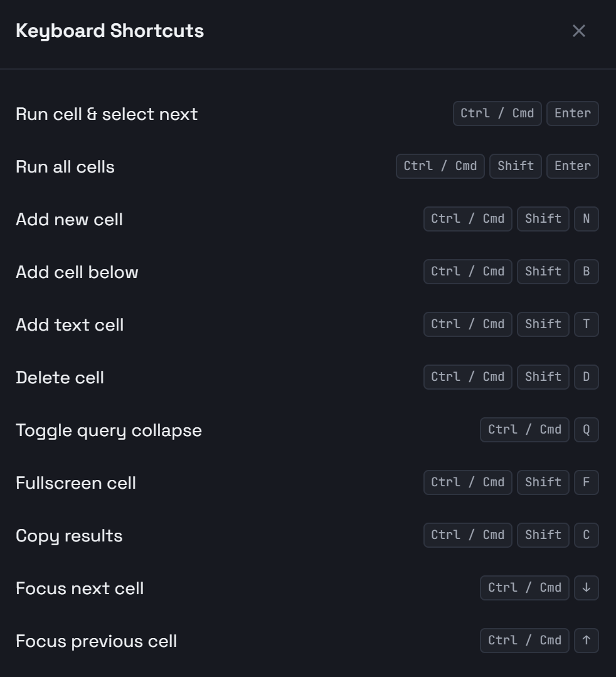The width and height of the screenshot is (616, 677).
Task: Click the Ctrl / Cmd badge beside Run cell & select next
Action: (x=497, y=114)
